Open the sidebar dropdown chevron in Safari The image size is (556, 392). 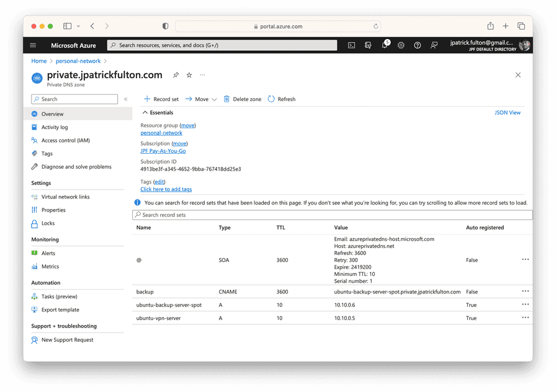(78, 26)
